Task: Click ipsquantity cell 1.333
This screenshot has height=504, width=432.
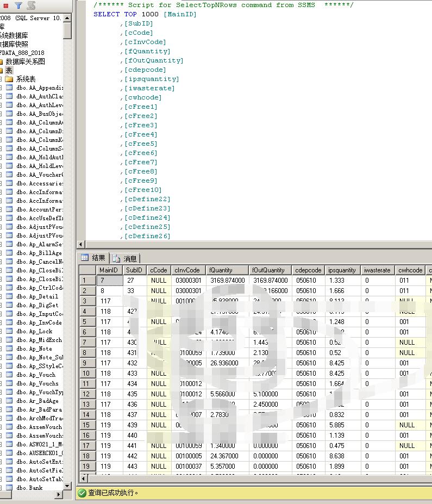Action: click(x=343, y=281)
